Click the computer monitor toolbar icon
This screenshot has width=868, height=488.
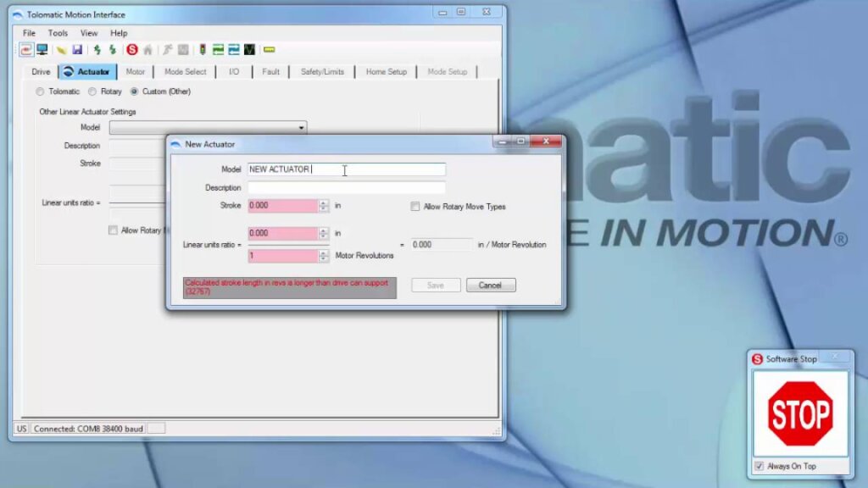[42, 50]
